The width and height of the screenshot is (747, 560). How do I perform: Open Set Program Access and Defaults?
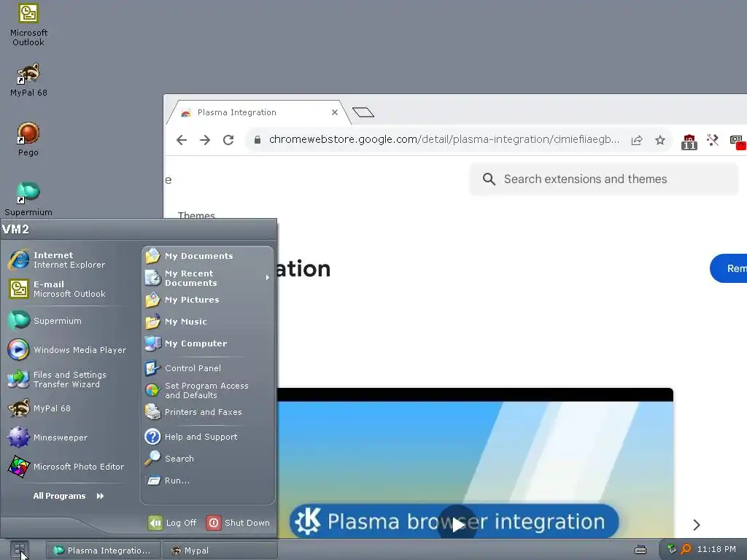[x=208, y=390]
